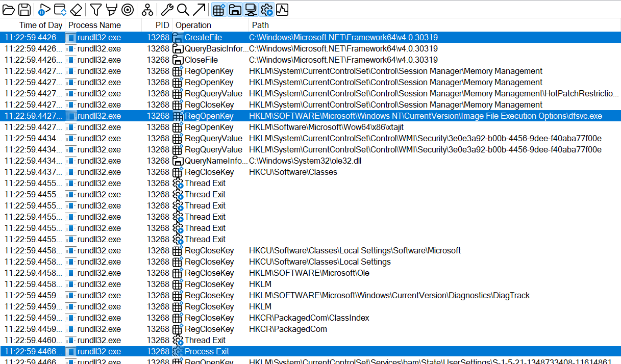Click the Find magnifying glass icon

click(183, 9)
